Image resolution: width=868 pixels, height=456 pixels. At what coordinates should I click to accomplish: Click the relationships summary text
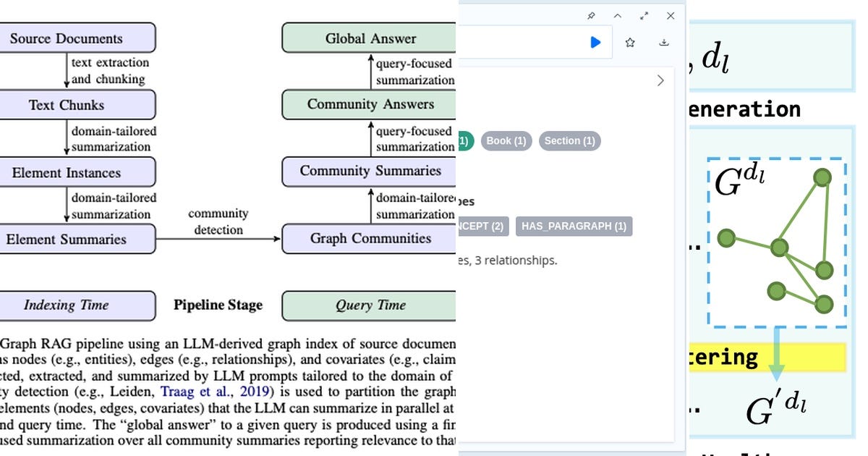pyautogui.click(x=508, y=261)
